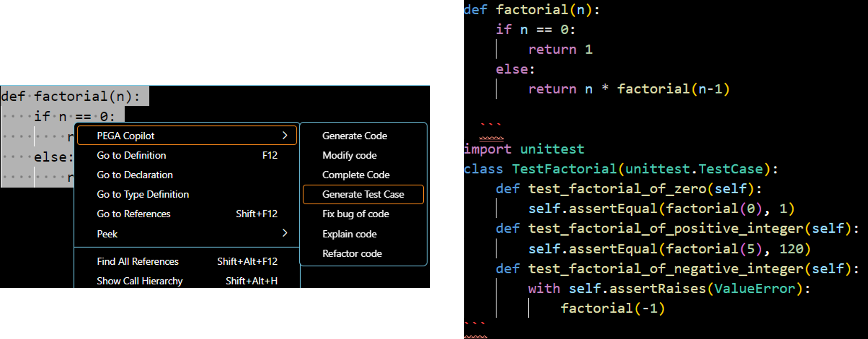Image resolution: width=868 pixels, height=339 pixels.
Task: Click 'def test_factorial_of_negative_integer(self):' line
Action: pyautogui.click(x=677, y=268)
